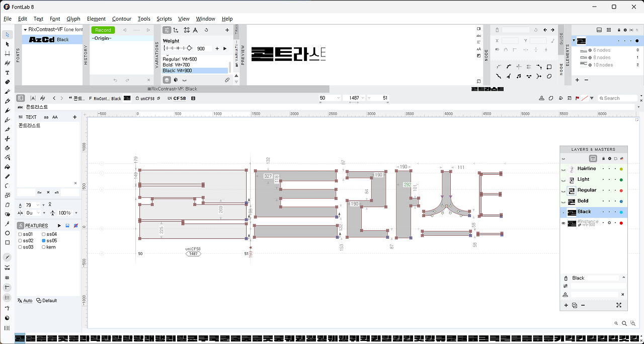
Task: Open the text size 79 dropdown
Action: click(x=44, y=205)
